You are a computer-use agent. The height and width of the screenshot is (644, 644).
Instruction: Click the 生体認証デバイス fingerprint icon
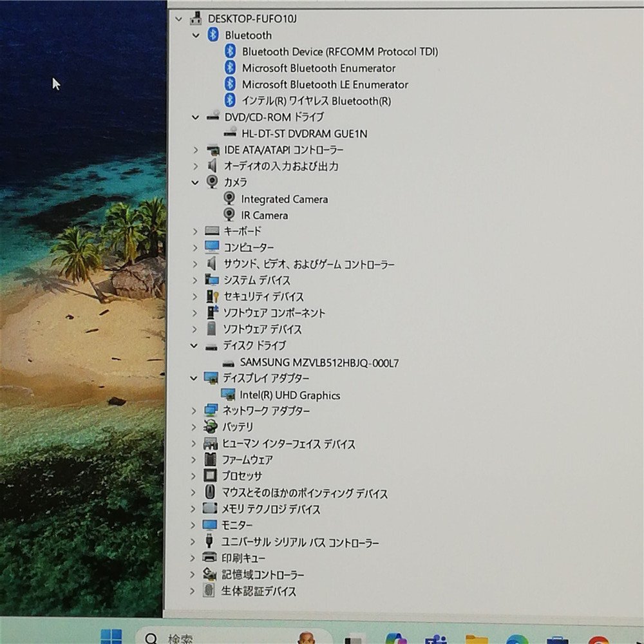coord(209,591)
